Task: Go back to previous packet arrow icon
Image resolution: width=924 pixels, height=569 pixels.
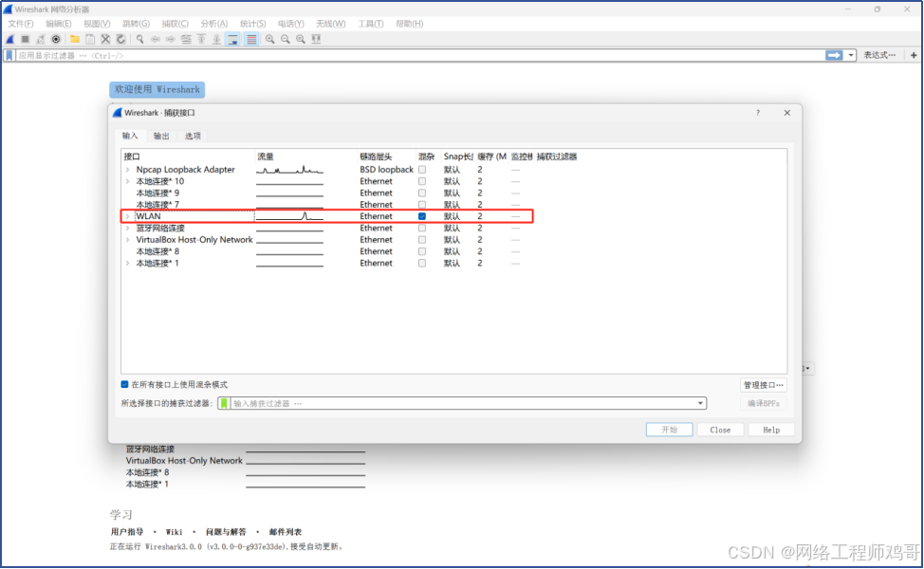Action: coord(155,40)
